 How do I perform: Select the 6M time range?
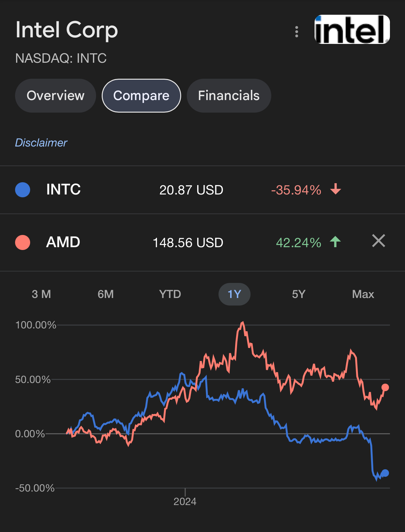pyautogui.click(x=105, y=294)
